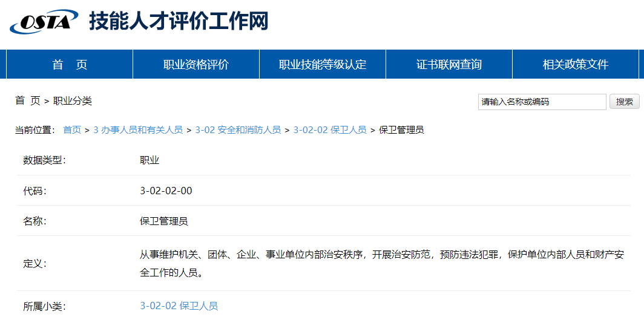Click the 名称: label
This screenshot has height=317, width=644.
pos(35,221)
